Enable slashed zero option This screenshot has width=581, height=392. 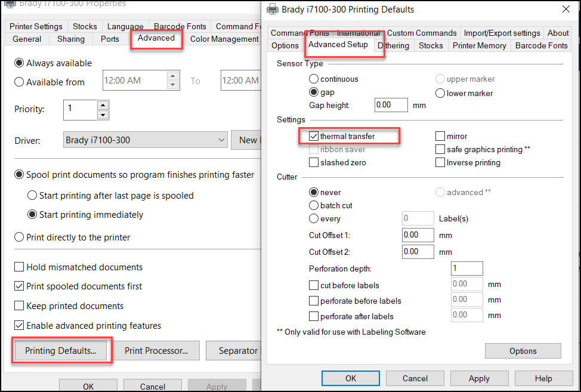pyautogui.click(x=314, y=163)
